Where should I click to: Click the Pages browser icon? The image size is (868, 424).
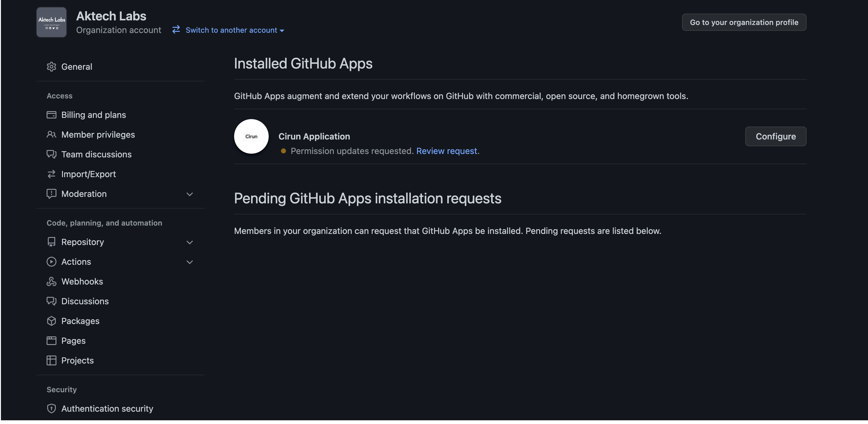tap(51, 341)
